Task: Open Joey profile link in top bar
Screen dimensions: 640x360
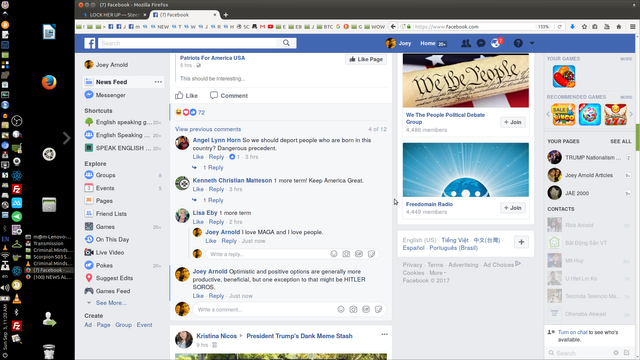Action: pos(398,43)
